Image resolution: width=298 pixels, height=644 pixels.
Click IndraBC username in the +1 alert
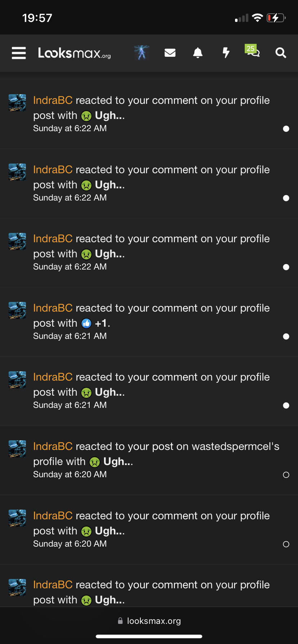pyautogui.click(x=53, y=308)
